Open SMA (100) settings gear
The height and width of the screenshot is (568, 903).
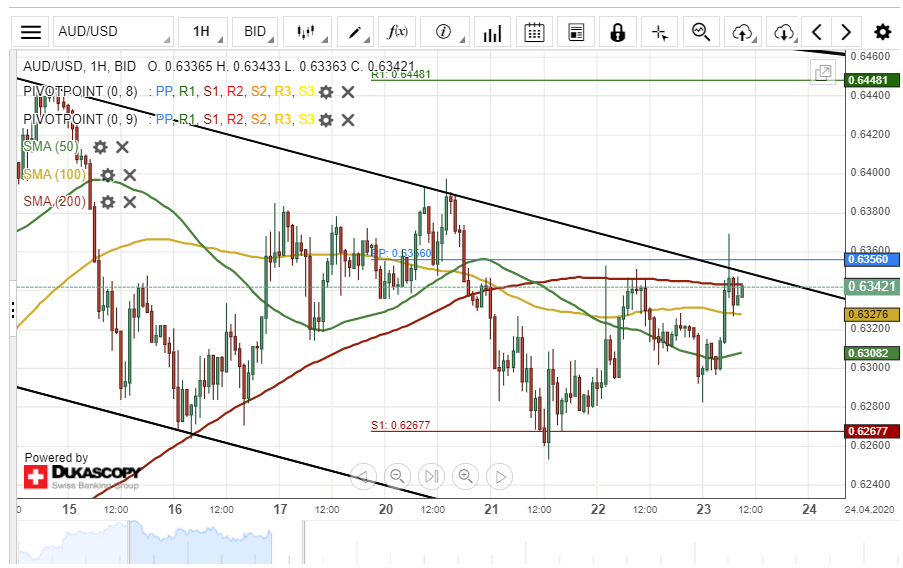[108, 175]
